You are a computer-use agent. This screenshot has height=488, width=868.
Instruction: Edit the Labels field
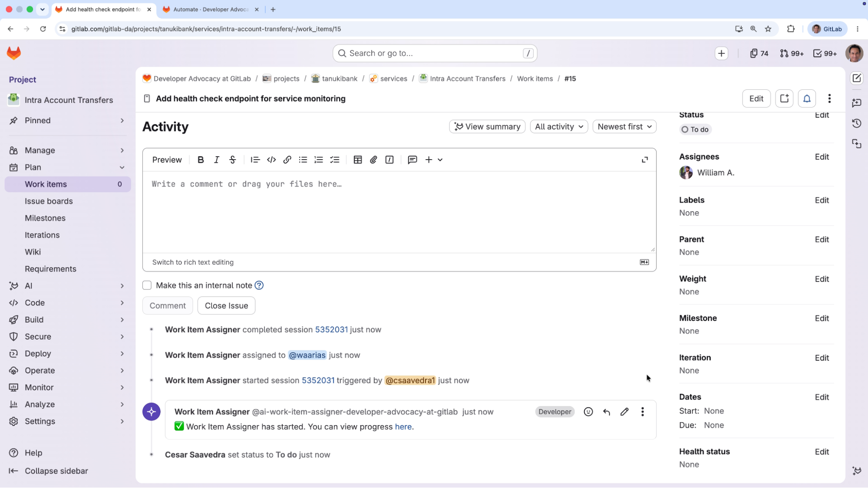coord(822,200)
